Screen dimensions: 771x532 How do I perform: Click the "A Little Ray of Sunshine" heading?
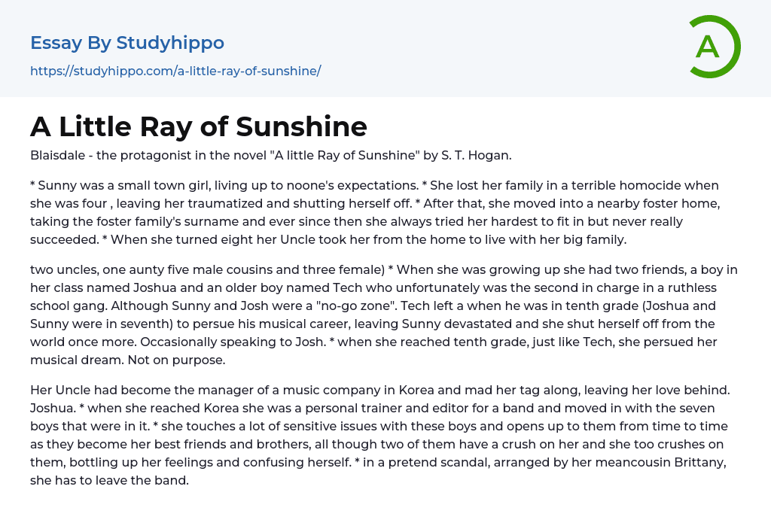199,126
